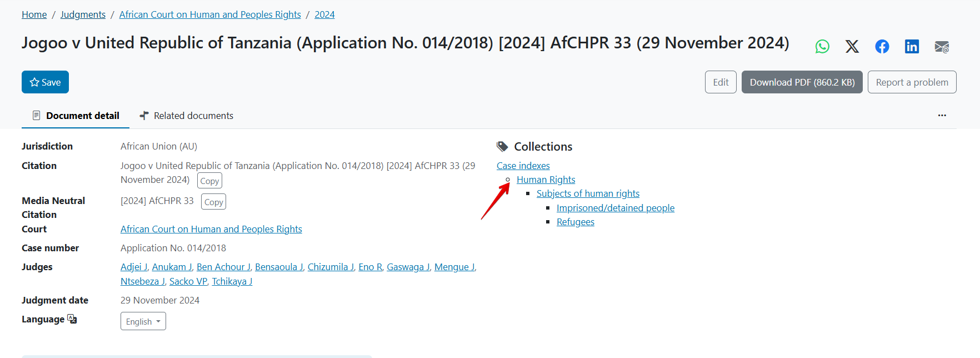
Task: Switch to Related documents tab
Action: [187, 116]
